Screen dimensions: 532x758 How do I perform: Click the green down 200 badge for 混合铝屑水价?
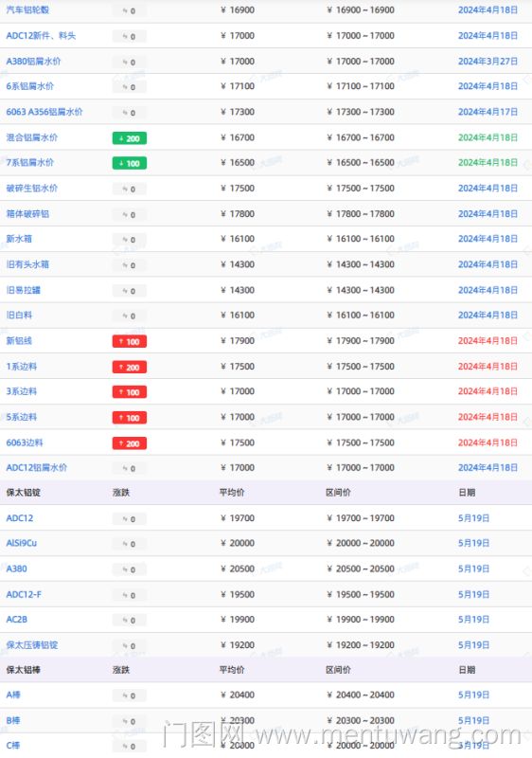tap(130, 138)
